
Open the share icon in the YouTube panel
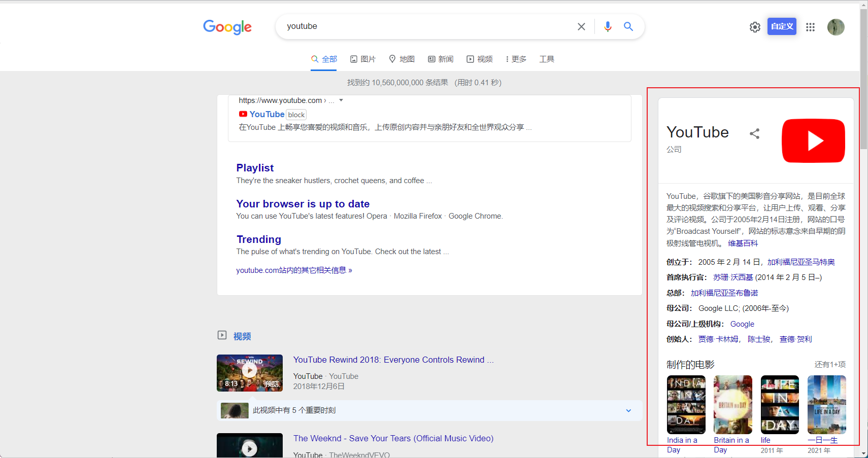(754, 133)
